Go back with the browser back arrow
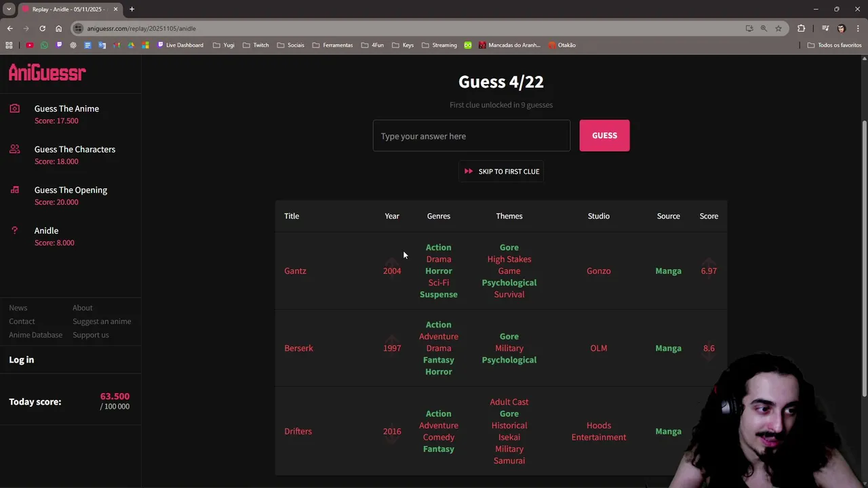Viewport: 868px width, 488px height. tap(9, 28)
